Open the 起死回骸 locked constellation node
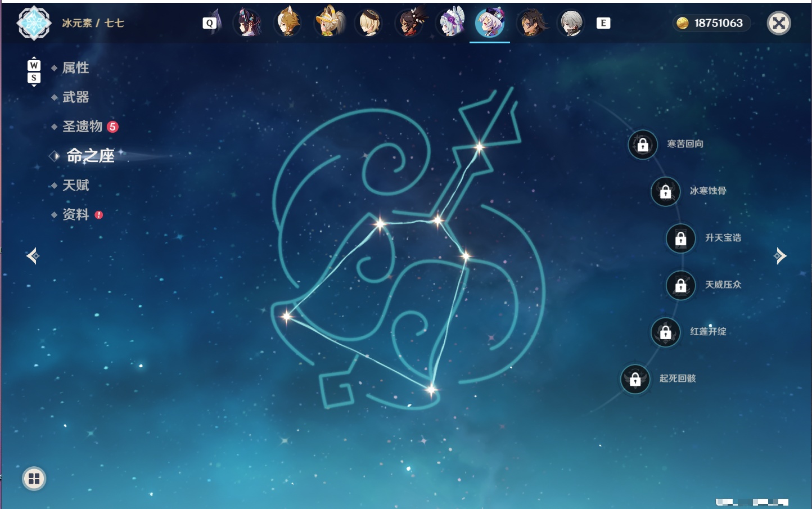 point(635,379)
